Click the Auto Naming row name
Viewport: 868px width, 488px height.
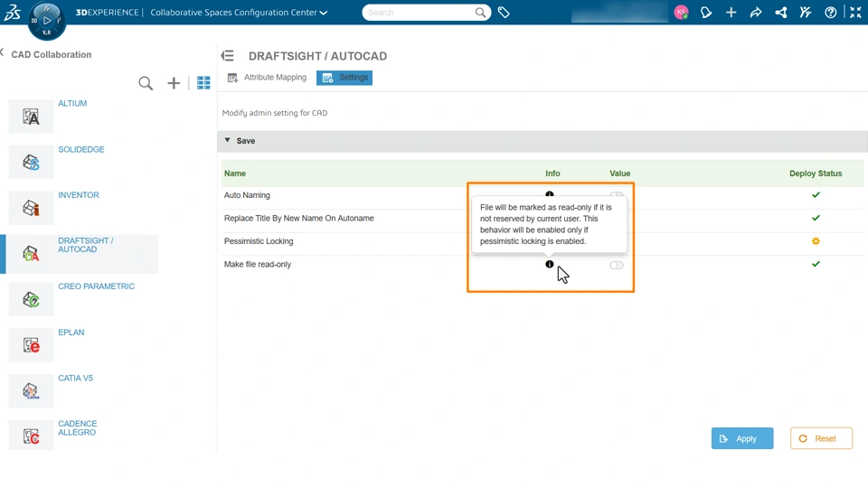tap(247, 195)
